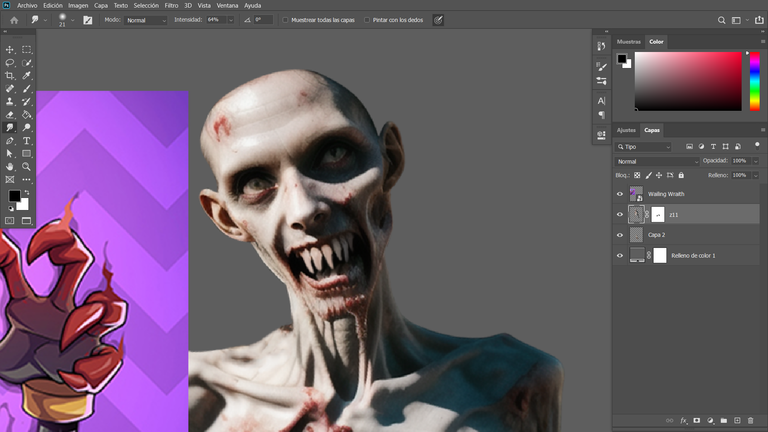Select the Frame tool

9,180
